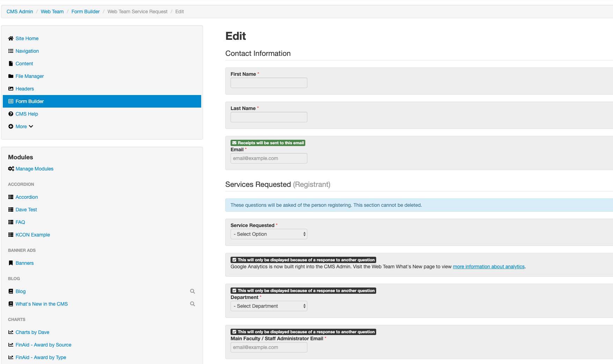The width and height of the screenshot is (613, 364).
Task: Click search icon beside What's New in the CMS
Action: coord(192,304)
